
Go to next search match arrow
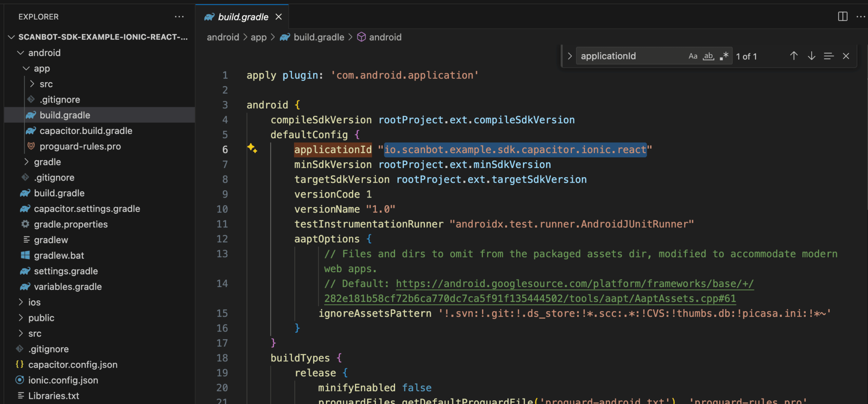[x=811, y=56]
